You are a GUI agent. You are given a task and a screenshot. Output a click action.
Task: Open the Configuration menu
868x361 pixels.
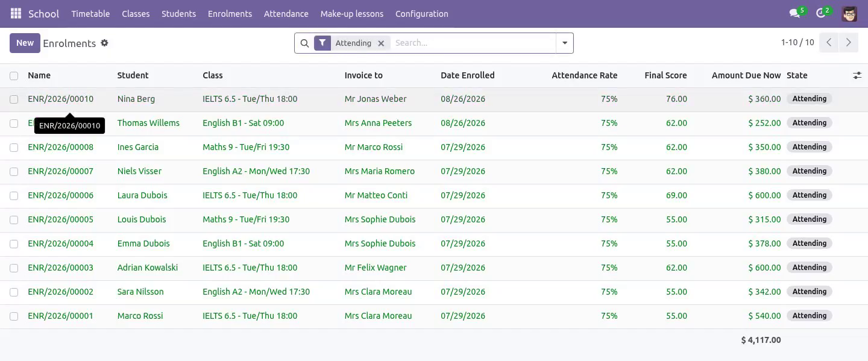click(422, 13)
